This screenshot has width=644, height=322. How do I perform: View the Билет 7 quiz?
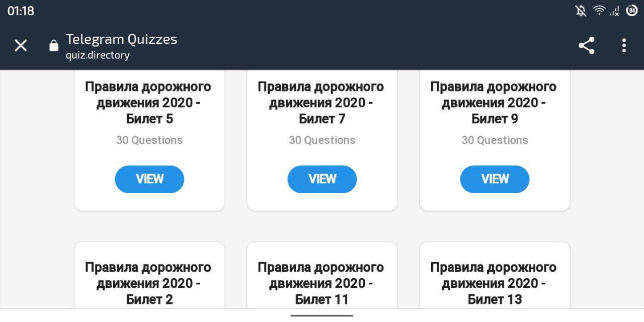click(x=322, y=179)
